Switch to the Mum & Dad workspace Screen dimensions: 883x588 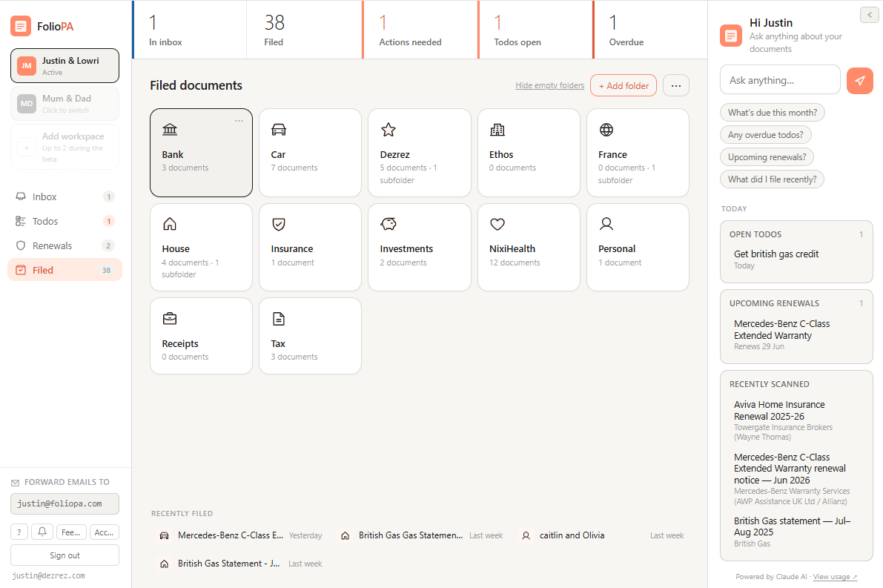[x=65, y=104]
